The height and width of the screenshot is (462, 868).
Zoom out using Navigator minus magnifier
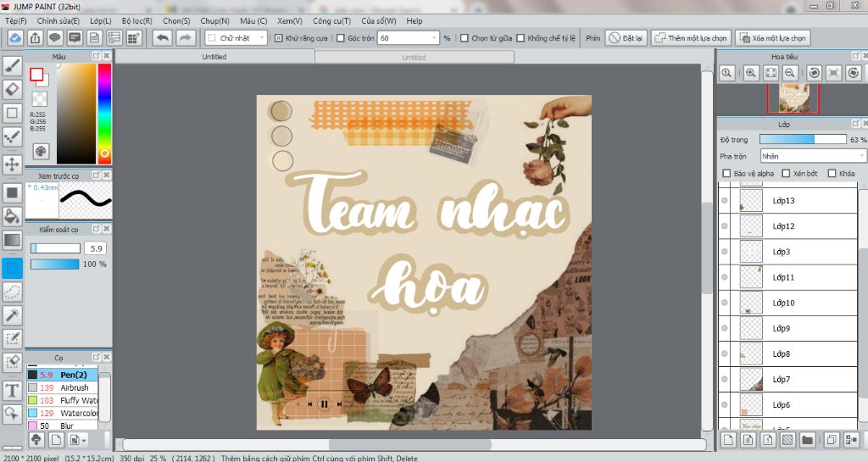[x=791, y=73]
